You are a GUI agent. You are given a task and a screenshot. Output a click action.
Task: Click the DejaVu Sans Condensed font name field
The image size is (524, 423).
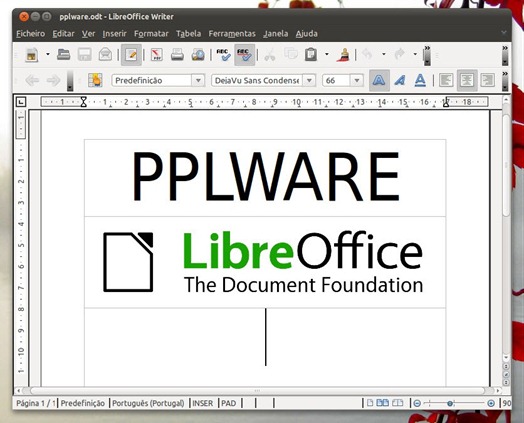pos(257,81)
